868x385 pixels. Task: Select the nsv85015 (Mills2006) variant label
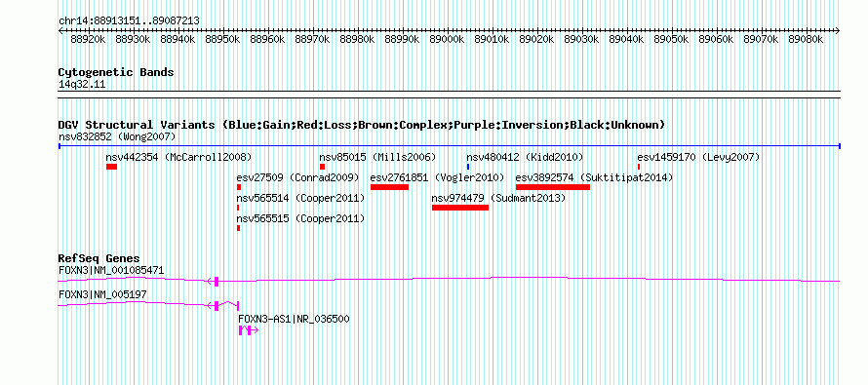377,158
